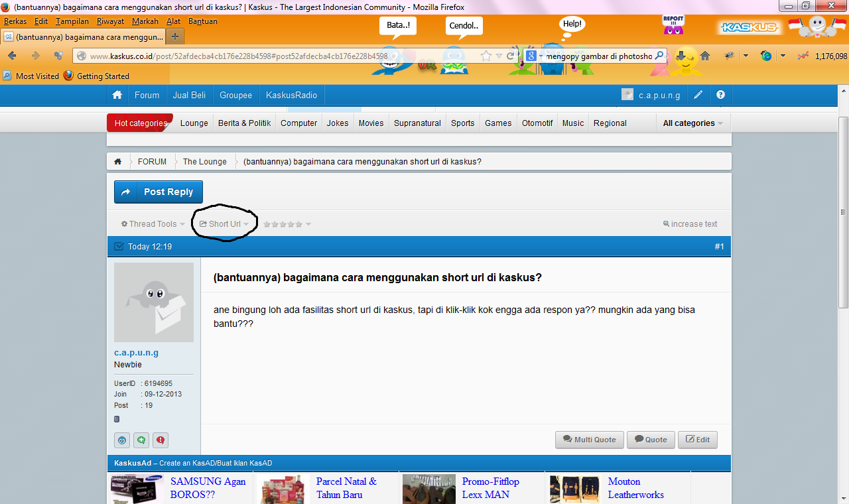Screen dimensions: 849x504
Task: Click the Multi Quote button
Action: point(590,440)
